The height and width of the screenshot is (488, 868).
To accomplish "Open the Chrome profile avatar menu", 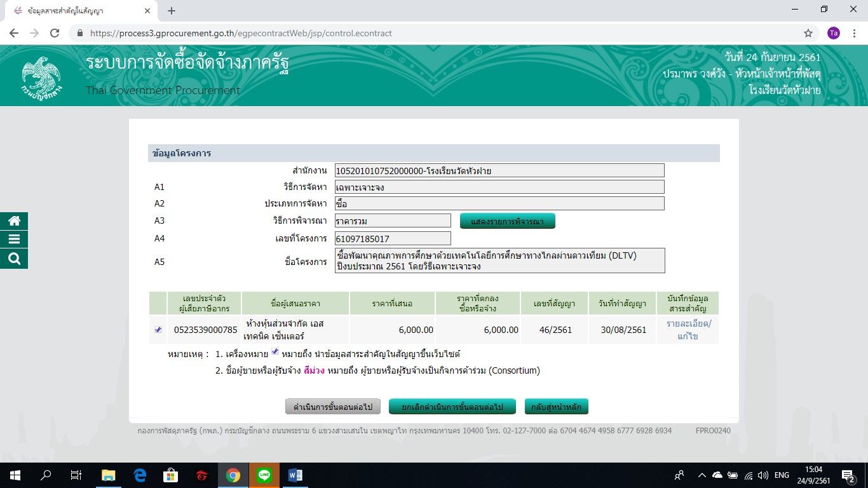I will [833, 33].
